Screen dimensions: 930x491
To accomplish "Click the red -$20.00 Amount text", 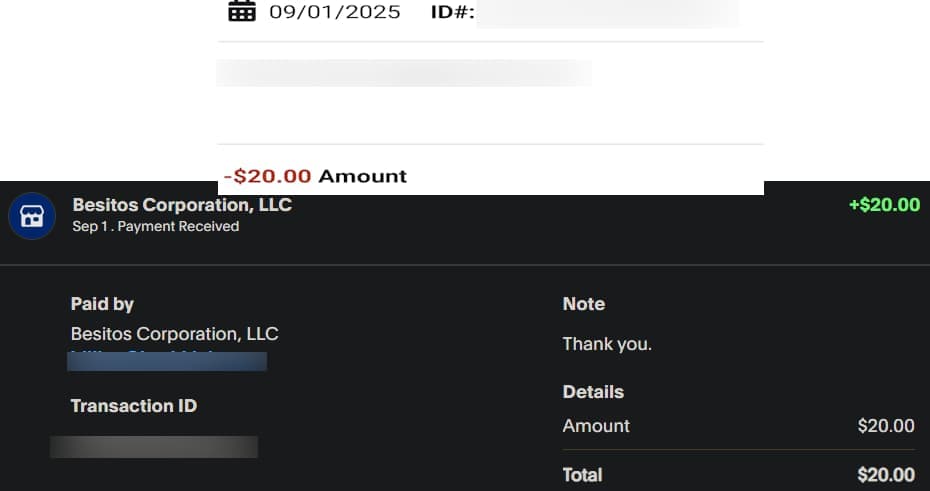I will [315, 176].
